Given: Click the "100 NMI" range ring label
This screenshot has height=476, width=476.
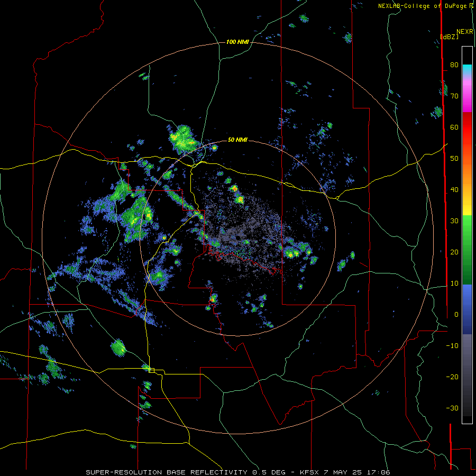Looking at the screenshot, I should (237, 42).
